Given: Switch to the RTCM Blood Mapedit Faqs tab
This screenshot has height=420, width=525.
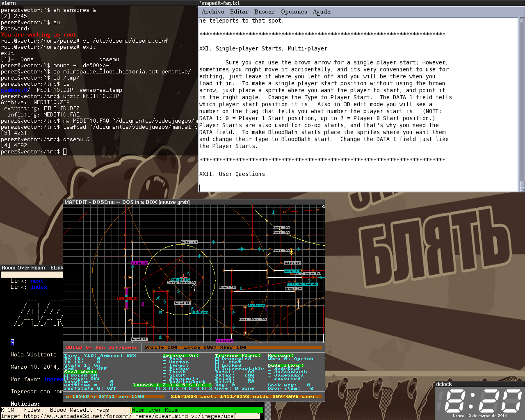Looking at the screenshot, I should click(x=66, y=410).
